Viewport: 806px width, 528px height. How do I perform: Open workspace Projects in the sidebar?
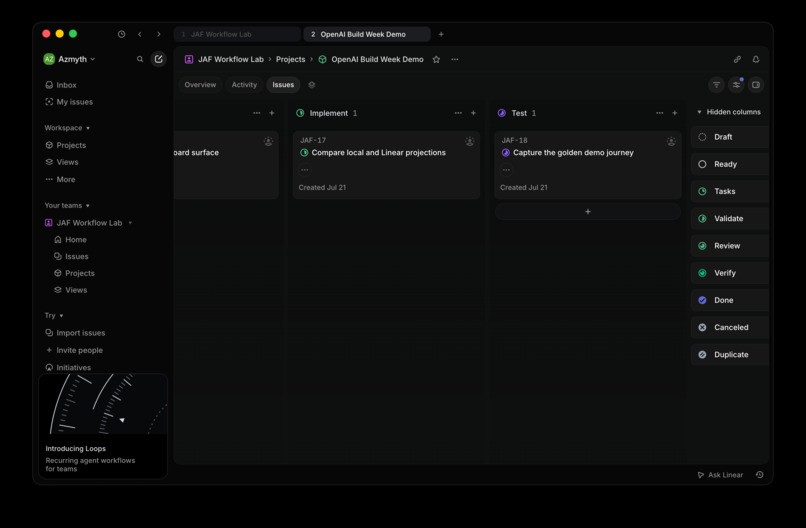(65, 145)
